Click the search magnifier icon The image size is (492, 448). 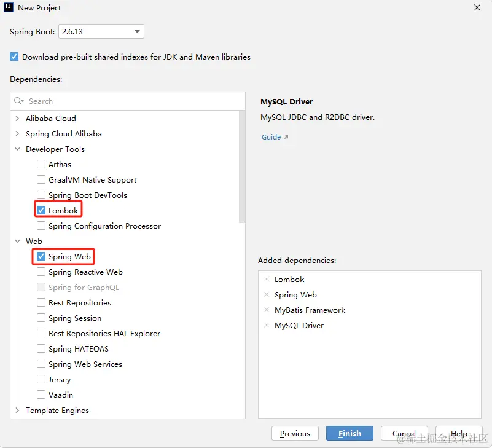pyautogui.click(x=18, y=101)
